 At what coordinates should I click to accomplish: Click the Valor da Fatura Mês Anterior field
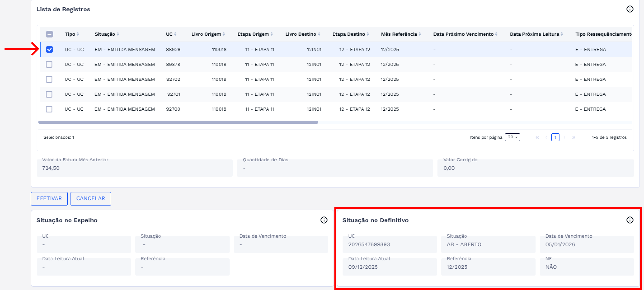click(134, 168)
